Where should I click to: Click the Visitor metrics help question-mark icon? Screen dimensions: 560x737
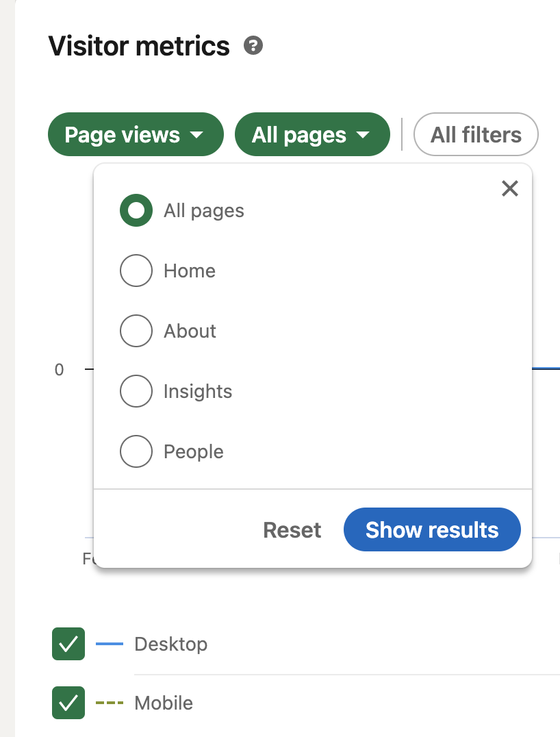tap(253, 46)
